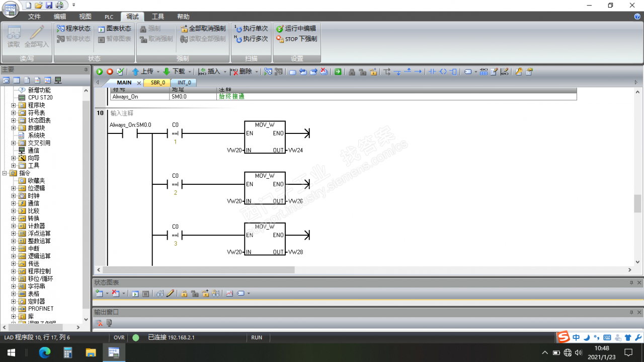The width and height of the screenshot is (644, 362).
Task: Click the delete chart icon in 状态图表 toolbar
Action: 116,294
